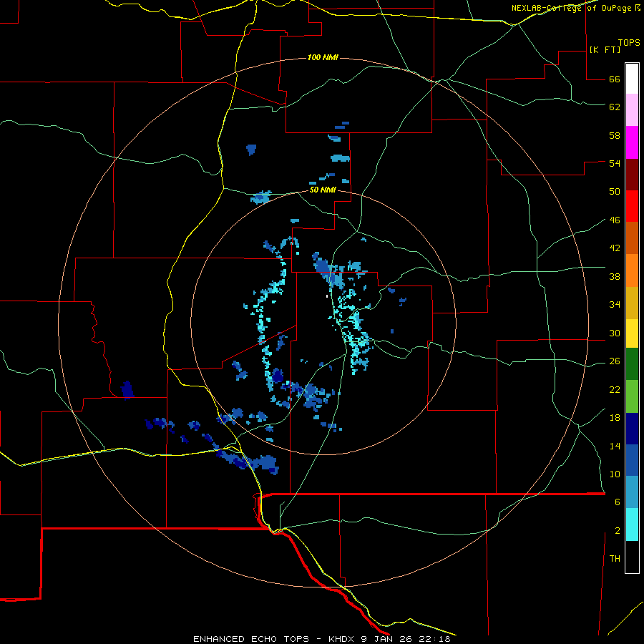
Task: Click the light blue 6-10 kft swatch
Action: (x=632, y=492)
